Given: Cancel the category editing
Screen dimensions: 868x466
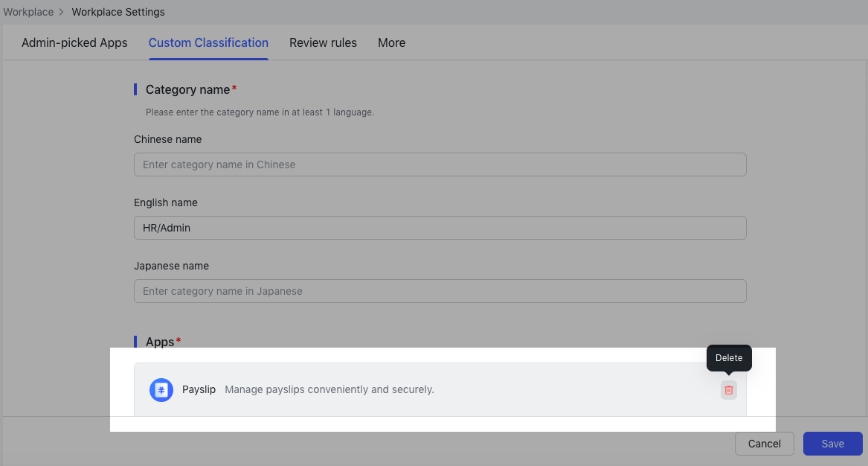Looking at the screenshot, I should (764, 444).
